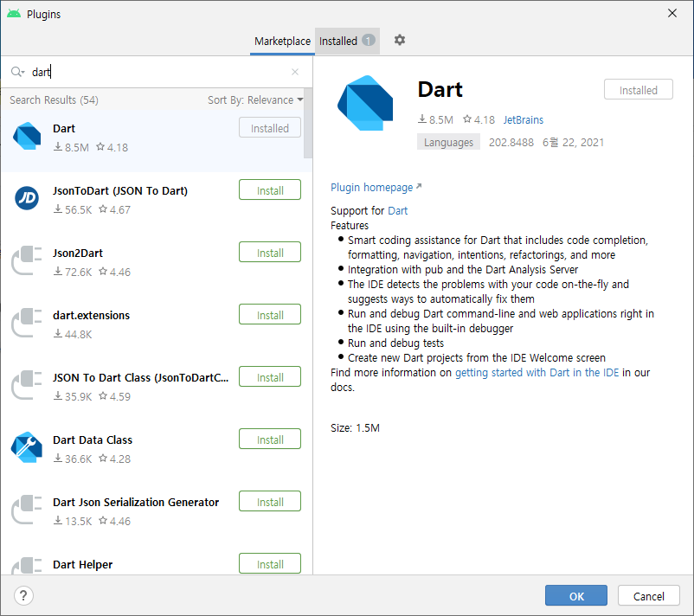Select JsonToDart (JSON To Dart) entry

[120, 190]
